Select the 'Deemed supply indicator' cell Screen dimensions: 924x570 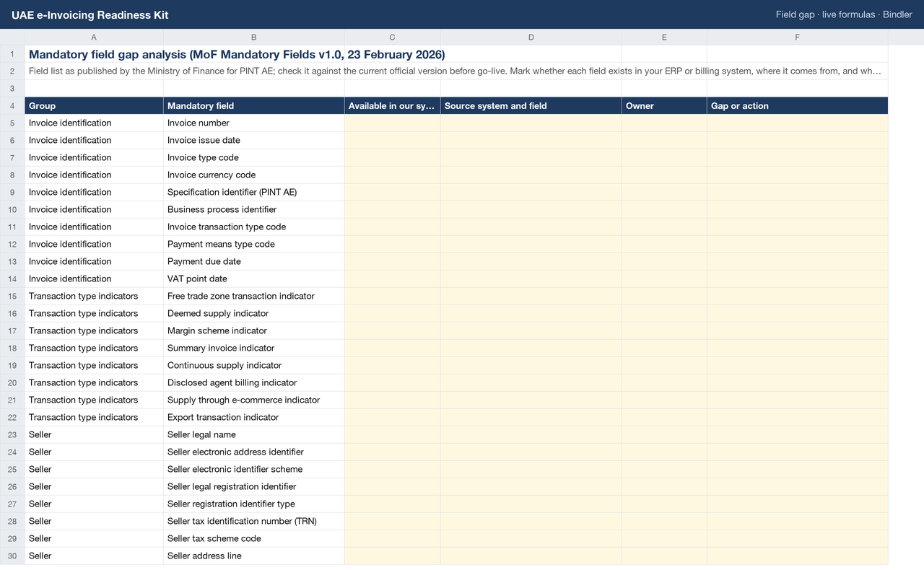[x=253, y=313]
